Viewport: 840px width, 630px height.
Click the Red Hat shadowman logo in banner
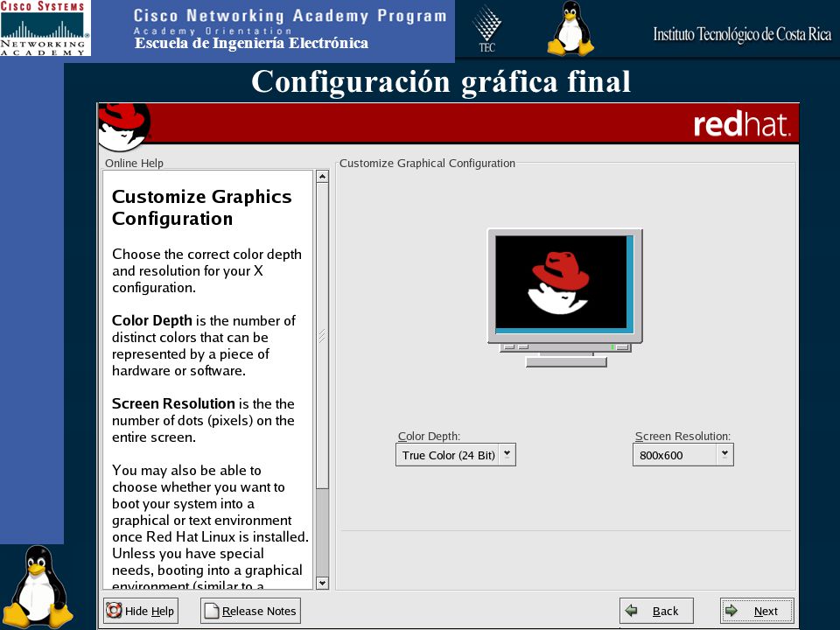124,127
